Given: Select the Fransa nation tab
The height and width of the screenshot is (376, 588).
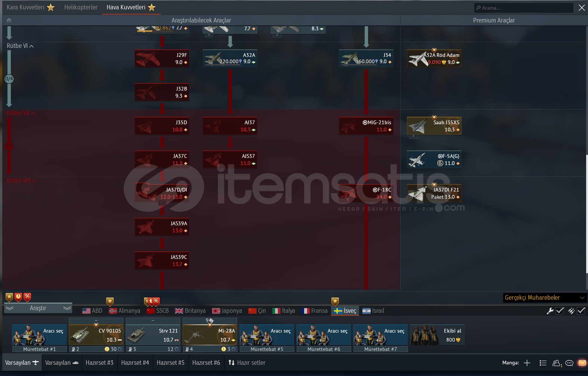Looking at the screenshot, I should (315, 311).
